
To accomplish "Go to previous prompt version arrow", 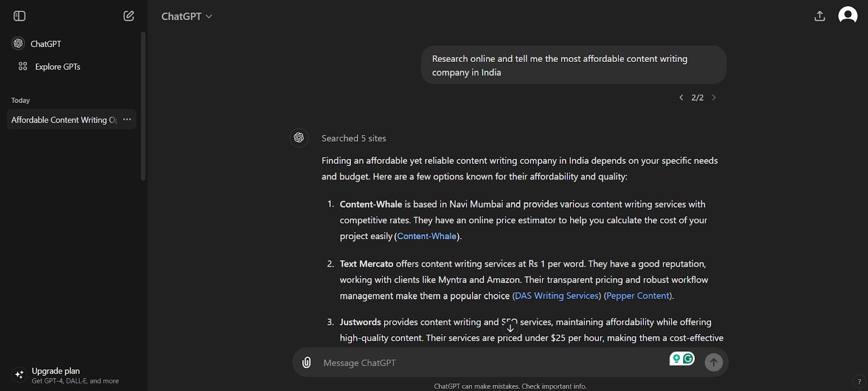I will [x=681, y=98].
